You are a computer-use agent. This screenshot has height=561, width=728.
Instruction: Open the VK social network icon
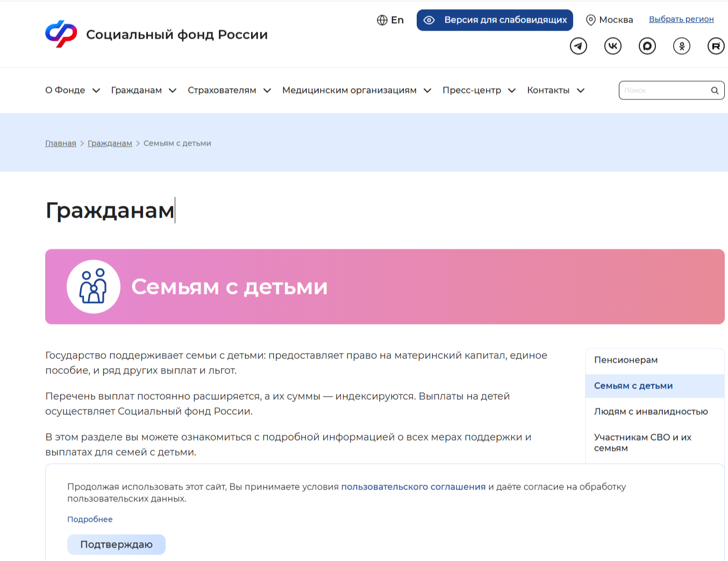[x=613, y=46]
